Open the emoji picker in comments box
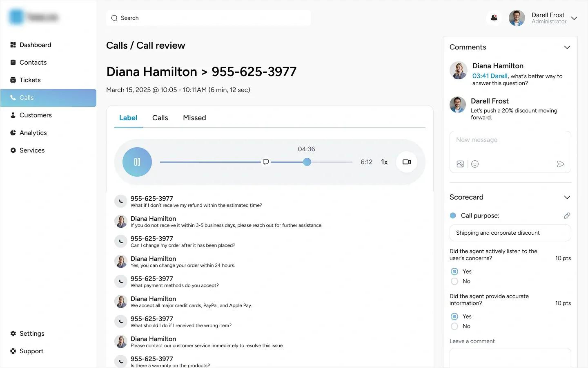Viewport: 588px width, 368px height. pyautogui.click(x=474, y=164)
